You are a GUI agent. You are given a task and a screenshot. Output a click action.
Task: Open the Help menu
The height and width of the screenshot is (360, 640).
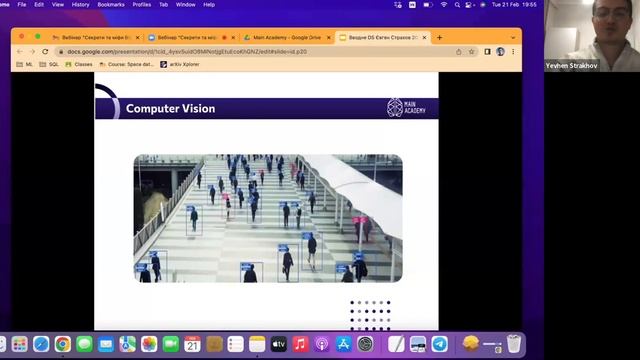coord(209,5)
